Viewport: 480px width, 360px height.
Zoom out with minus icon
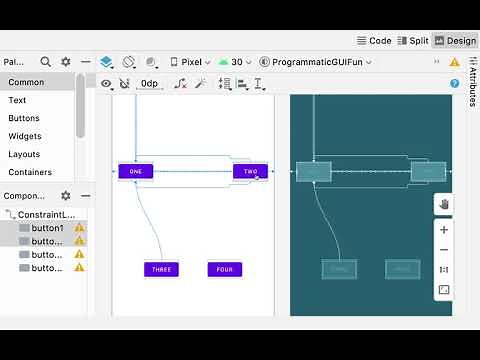[x=444, y=250]
